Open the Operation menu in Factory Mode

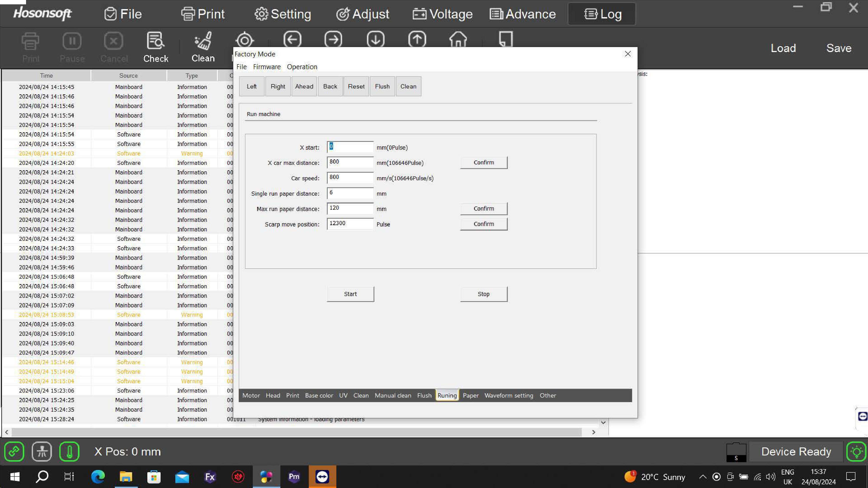point(302,67)
